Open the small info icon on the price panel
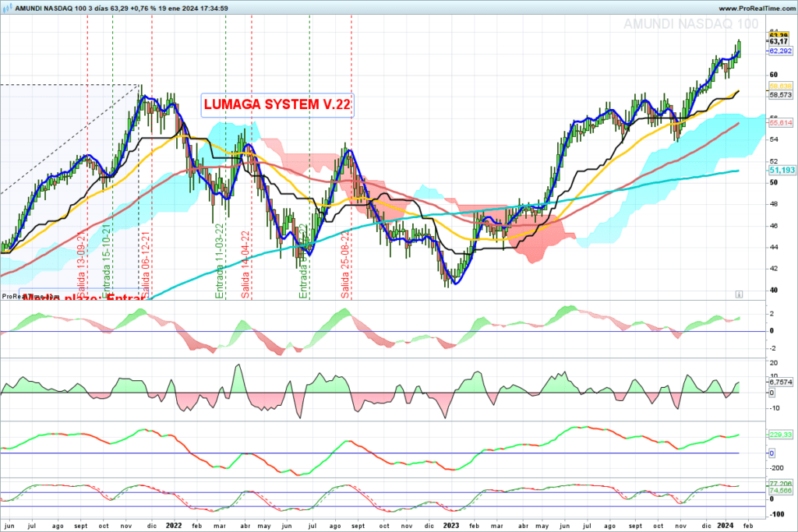798x532 pixels. coord(739,294)
